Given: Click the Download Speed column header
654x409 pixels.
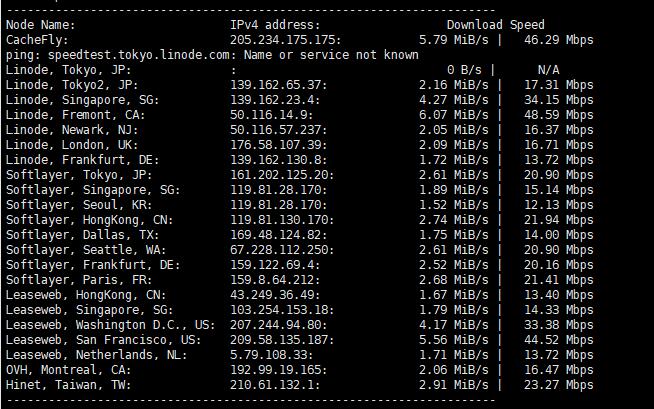Looking at the screenshot, I should (495, 25).
